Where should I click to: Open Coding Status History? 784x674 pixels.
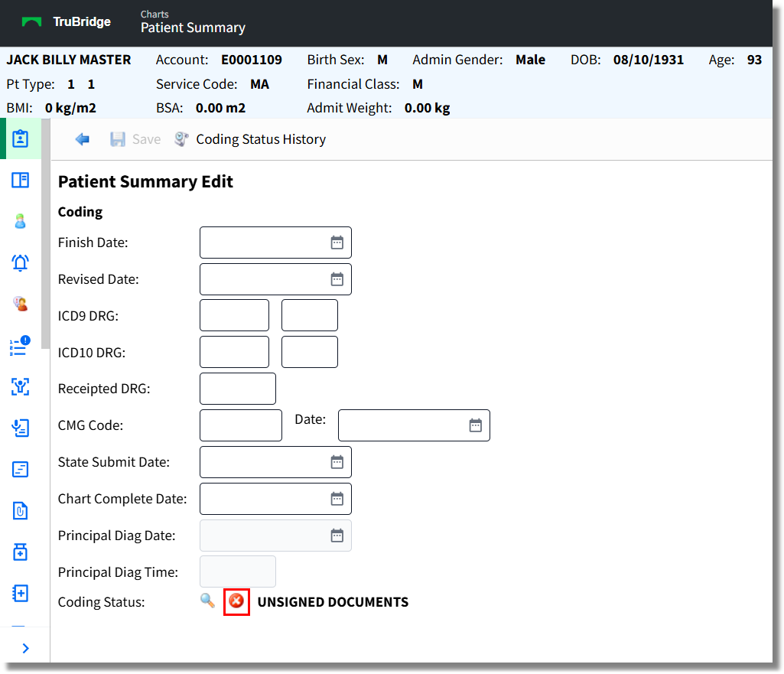(x=261, y=139)
